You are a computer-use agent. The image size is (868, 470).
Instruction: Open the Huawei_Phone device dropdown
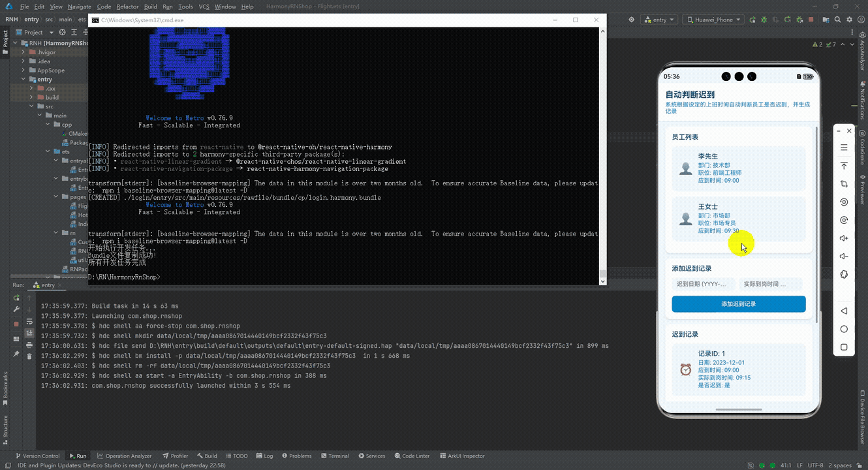click(713, 20)
